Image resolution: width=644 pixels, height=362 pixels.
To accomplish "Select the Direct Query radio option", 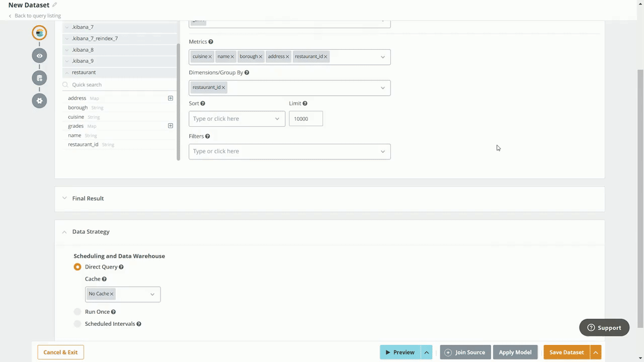I will (77, 267).
